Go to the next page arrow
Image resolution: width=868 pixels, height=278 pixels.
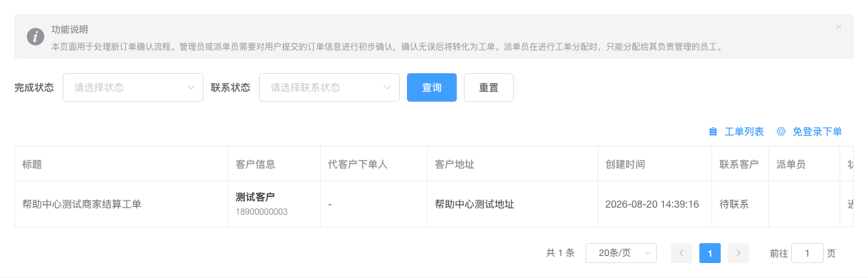tap(739, 253)
